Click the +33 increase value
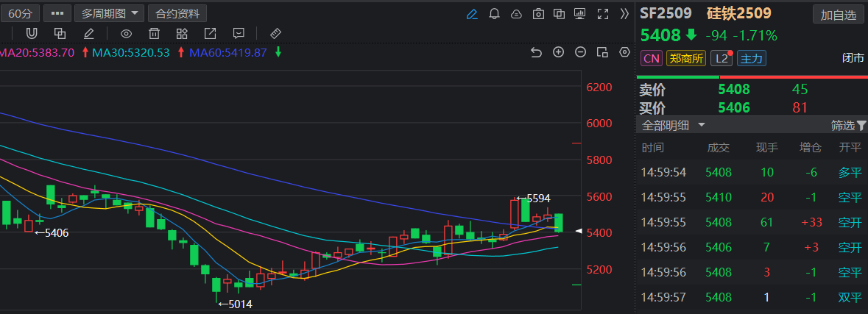Viewport: 868px width, 314px height. pyautogui.click(x=811, y=222)
